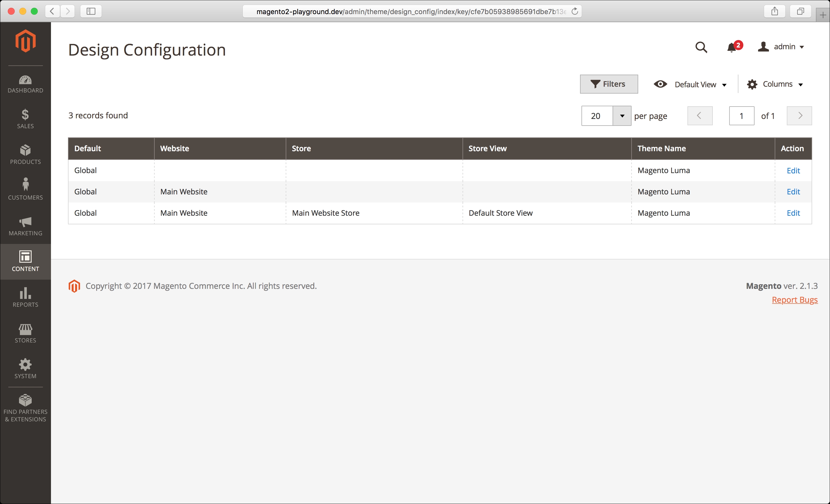Click the Magento logo in the sidebar
Viewport: 830px width, 504px height.
[25, 41]
